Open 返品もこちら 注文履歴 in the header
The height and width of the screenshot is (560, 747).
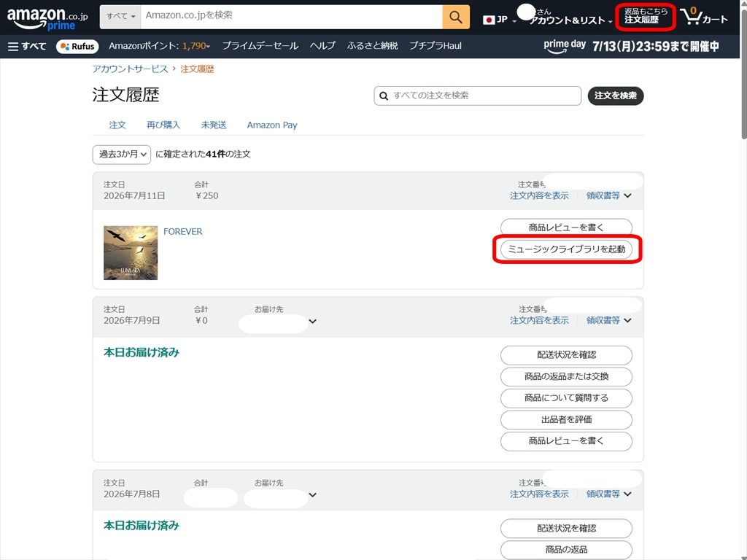(x=646, y=17)
